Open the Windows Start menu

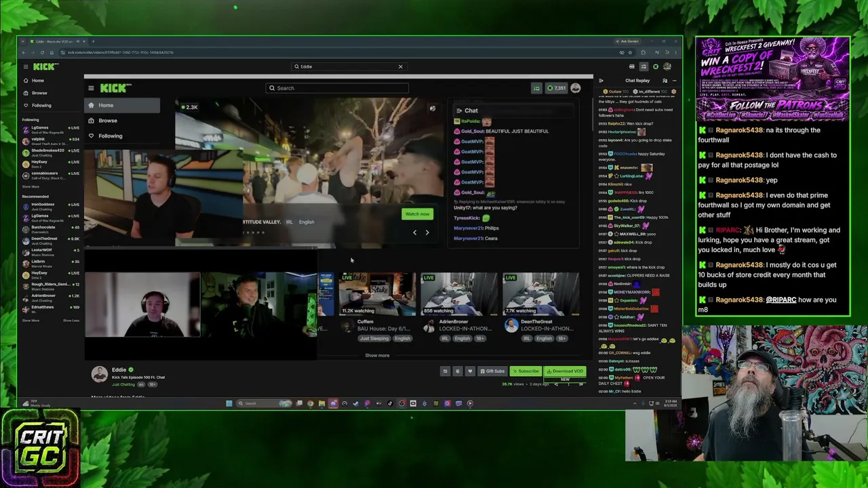click(229, 403)
